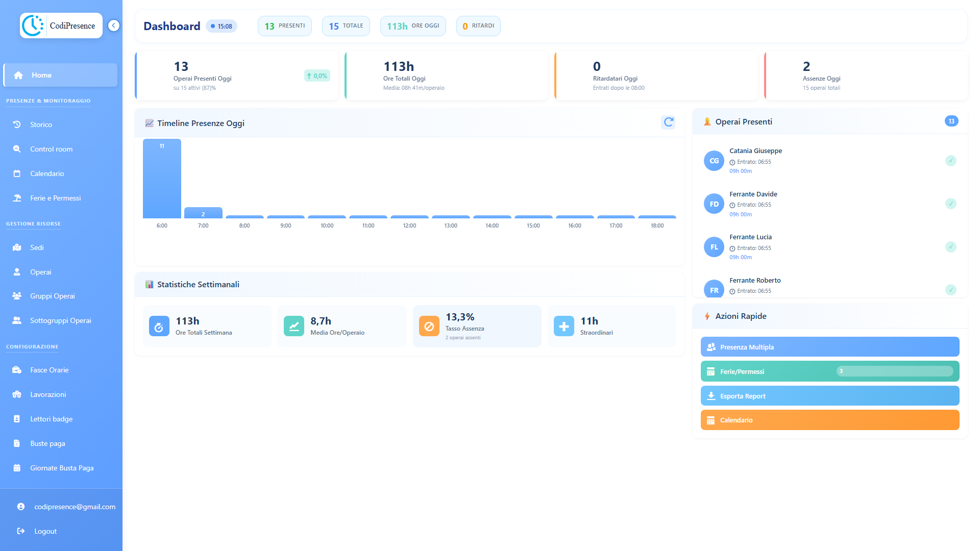Click the Logout exit icon
The image size is (980, 551).
pyautogui.click(x=21, y=531)
